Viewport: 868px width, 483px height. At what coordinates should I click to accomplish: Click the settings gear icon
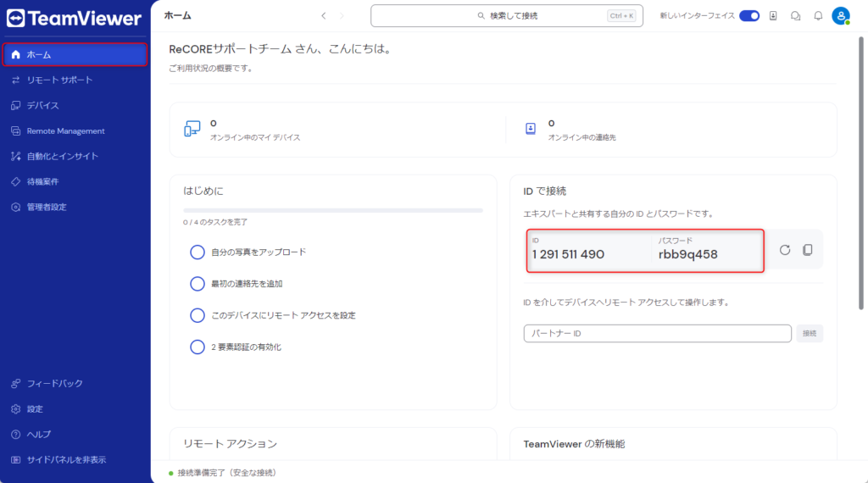click(x=15, y=409)
